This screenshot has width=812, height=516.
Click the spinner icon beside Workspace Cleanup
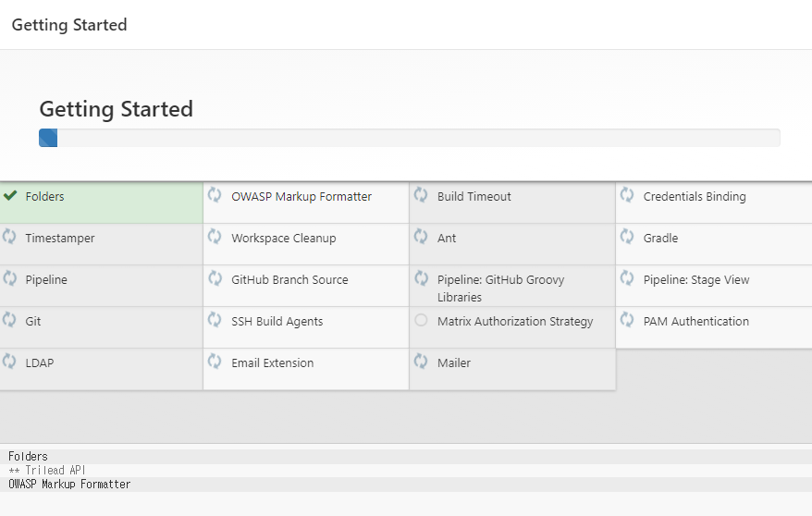click(215, 237)
